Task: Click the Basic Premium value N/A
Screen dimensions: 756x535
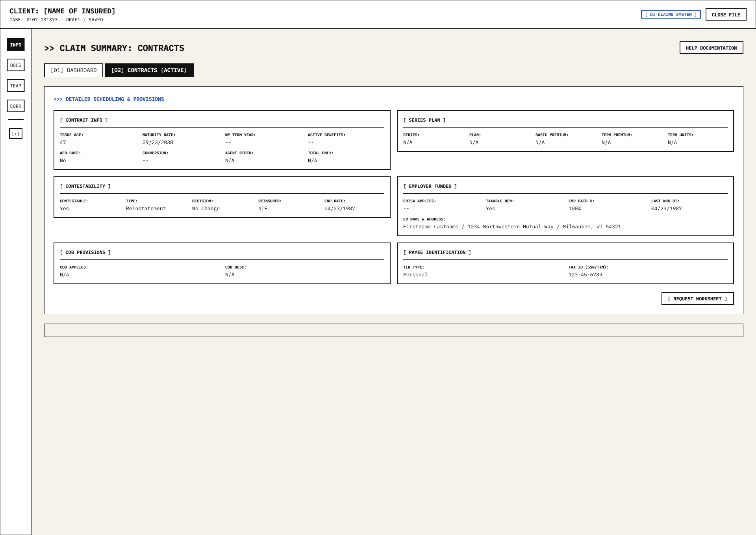Action: click(x=540, y=143)
